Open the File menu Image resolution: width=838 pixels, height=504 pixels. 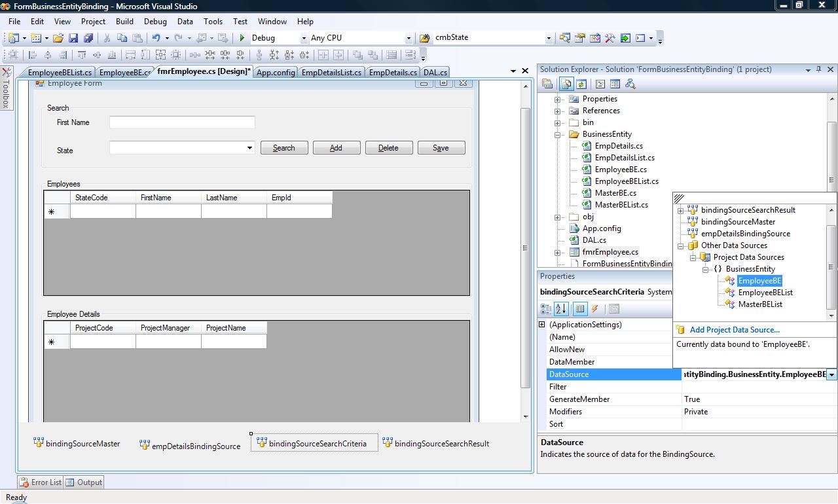click(x=14, y=22)
